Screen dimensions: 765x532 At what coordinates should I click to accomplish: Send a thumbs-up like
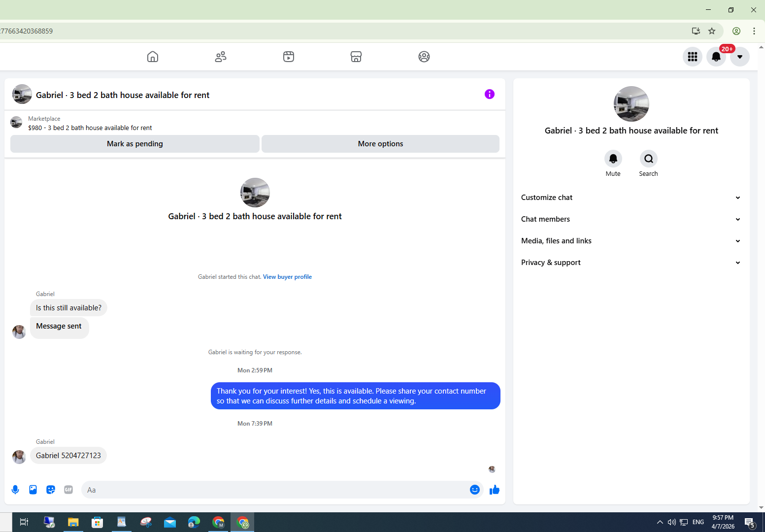pos(495,490)
